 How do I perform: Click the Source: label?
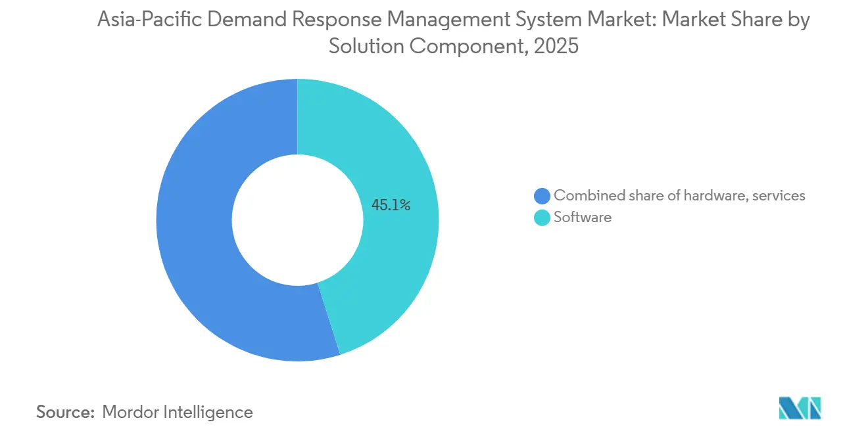pos(66,412)
